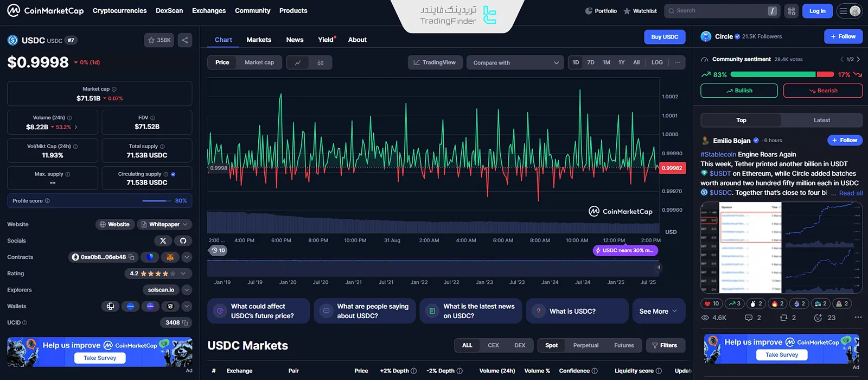Go to the Exchanges menu in top navigation

(x=208, y=11)
